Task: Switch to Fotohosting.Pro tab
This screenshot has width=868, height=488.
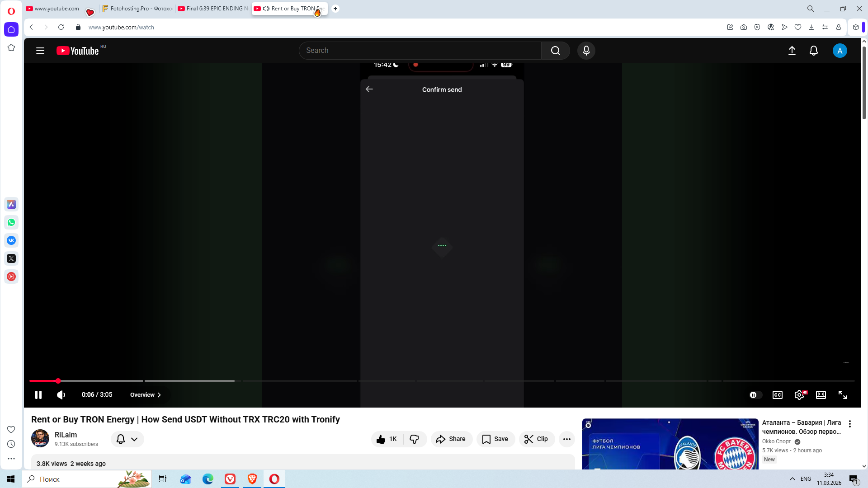Action: coord(138,9)
